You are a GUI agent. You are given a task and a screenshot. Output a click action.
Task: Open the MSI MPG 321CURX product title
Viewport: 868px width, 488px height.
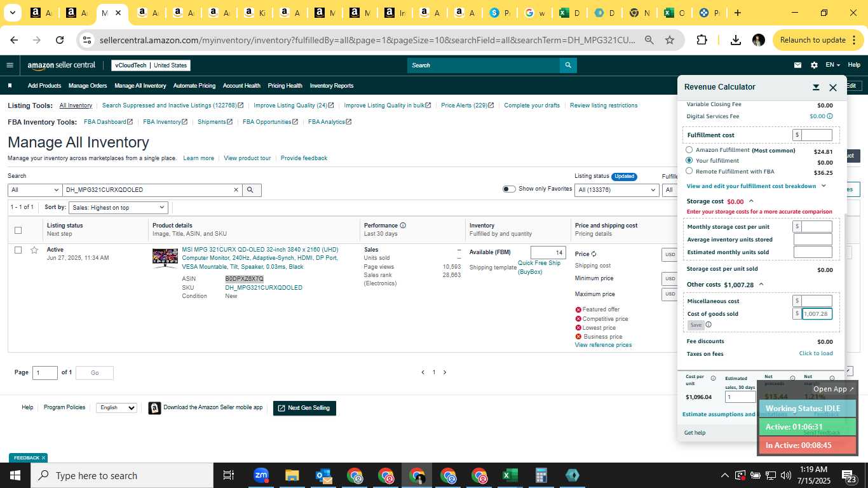coord(260,258)
